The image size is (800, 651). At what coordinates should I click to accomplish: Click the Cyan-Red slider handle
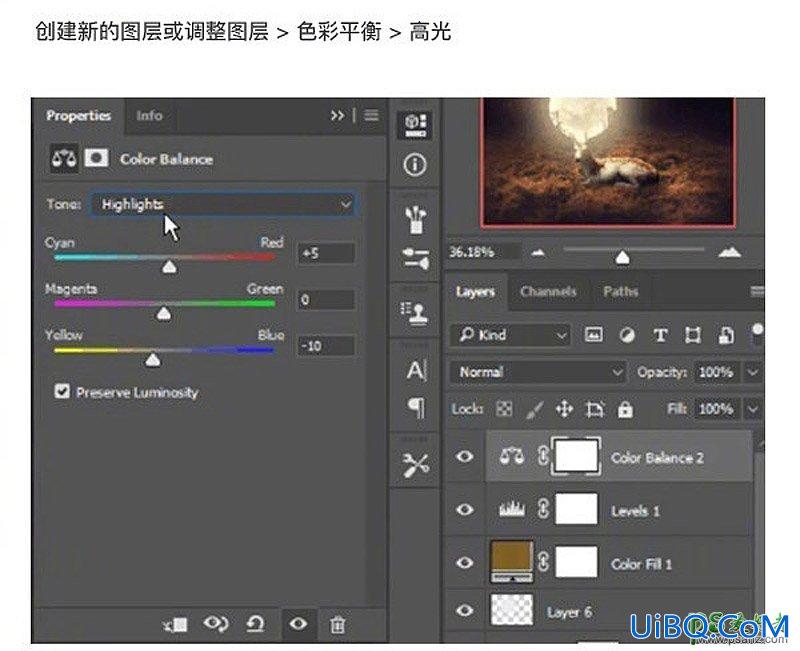click(x=169, y=266)
